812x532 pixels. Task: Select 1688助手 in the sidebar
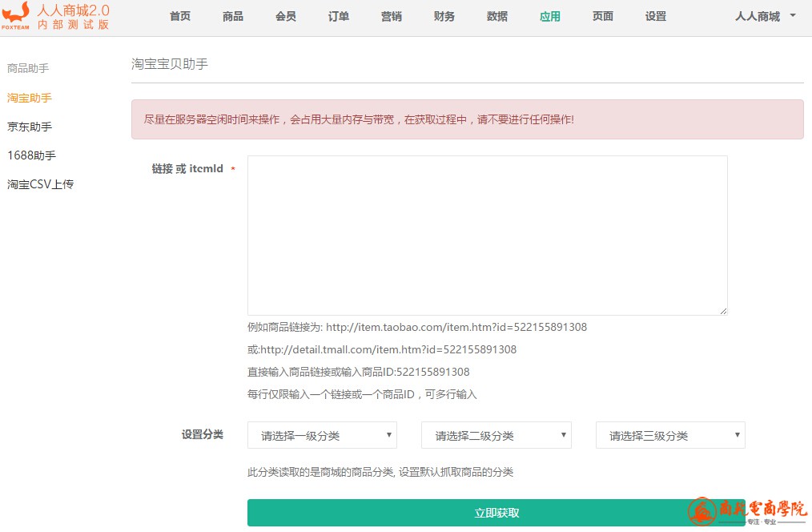tap(31, 155)
